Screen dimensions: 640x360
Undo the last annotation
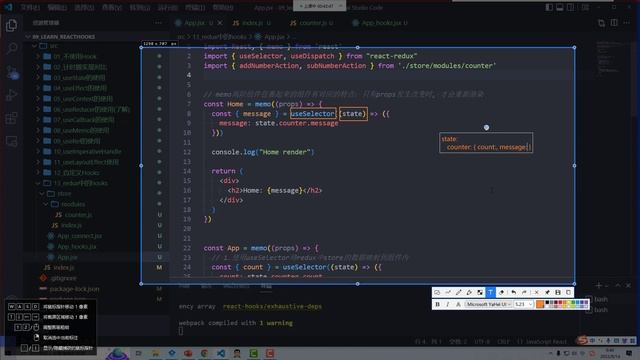[513, 292]
